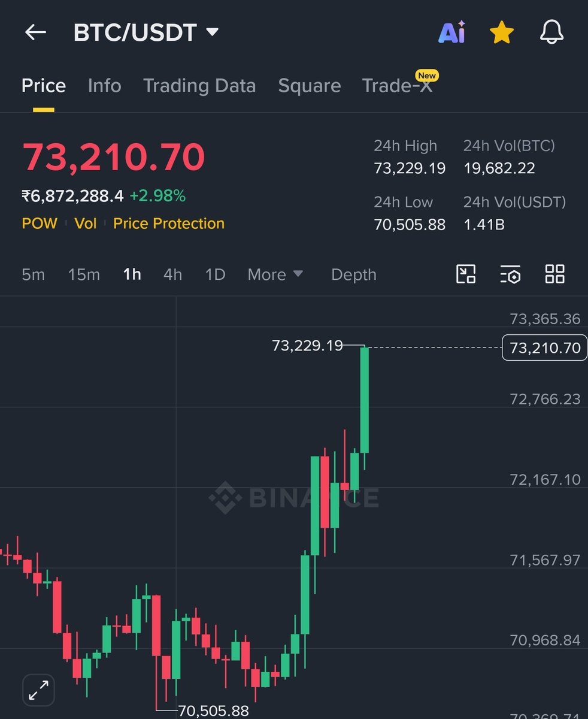
Task: Switch to the Info tab
Action: coord(104,86)
